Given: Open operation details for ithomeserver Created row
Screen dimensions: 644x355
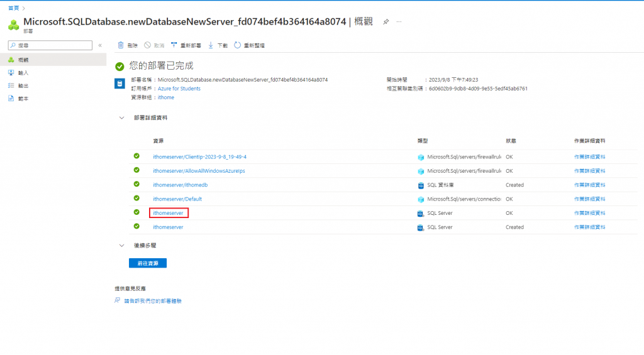Looking at the screenshot, I should click(x=590, y=227).
